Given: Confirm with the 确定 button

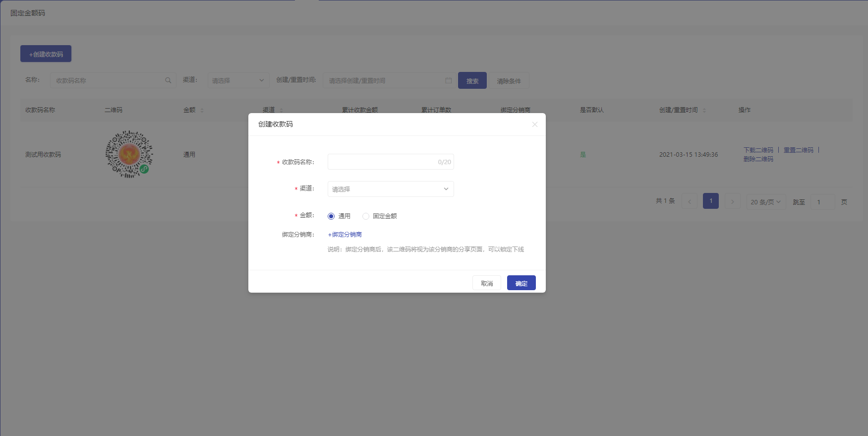Looking at the screenshot, I should coord(521,283).
